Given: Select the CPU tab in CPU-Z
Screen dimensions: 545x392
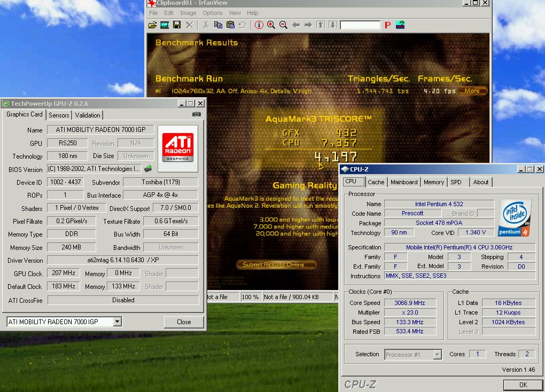Looking at the screenshot, I should [354, 182].
